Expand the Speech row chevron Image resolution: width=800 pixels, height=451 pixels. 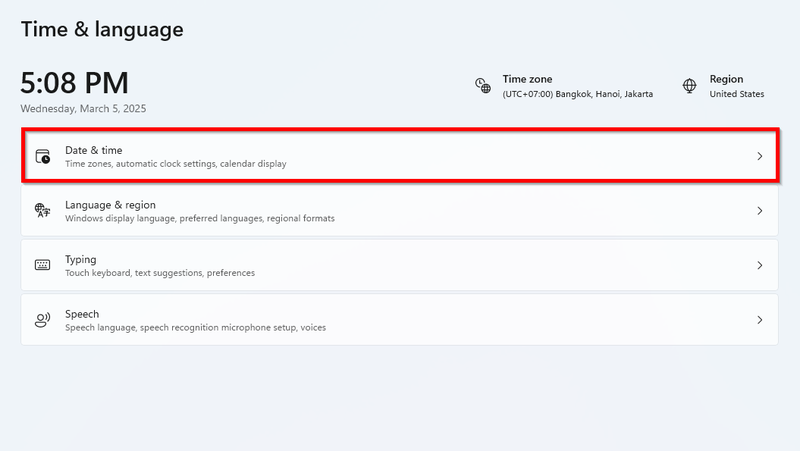(760, 320)
